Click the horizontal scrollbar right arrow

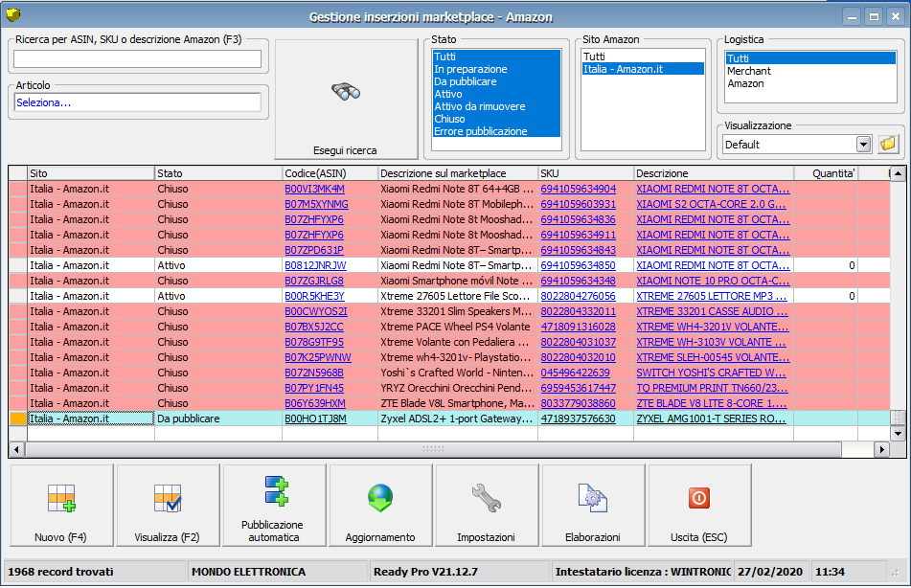pyautogui.click(x=882, y=450)
